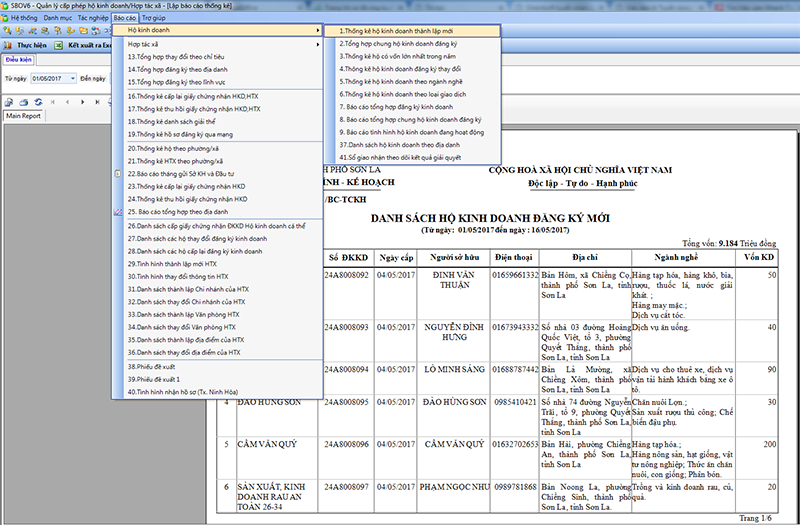Select 37.Danh sách hộ kinh doanh theo địa danh

412,145
